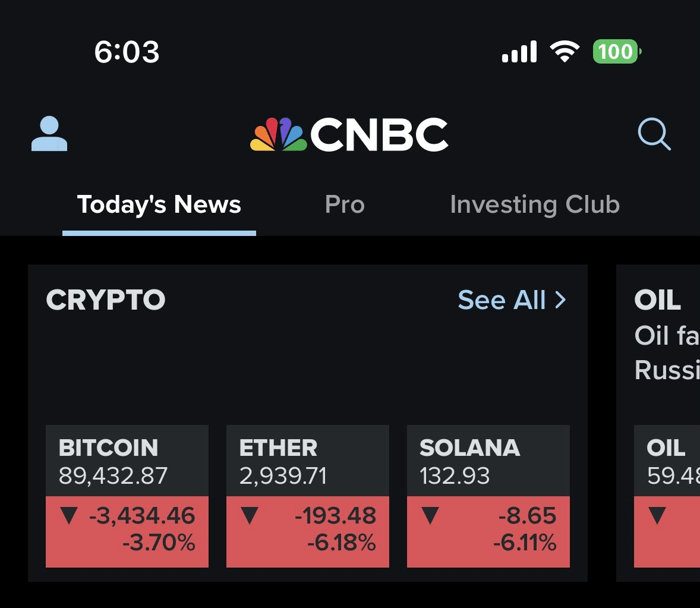Viewport: 700px width, 608px height.
Task: Tap the down triangle beside Ether's change
Action: click(x=250, y=516)
